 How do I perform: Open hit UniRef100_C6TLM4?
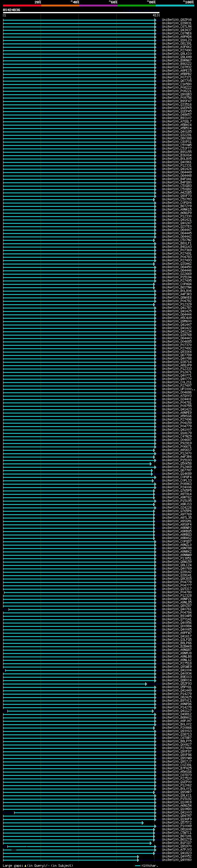point(176,26)
